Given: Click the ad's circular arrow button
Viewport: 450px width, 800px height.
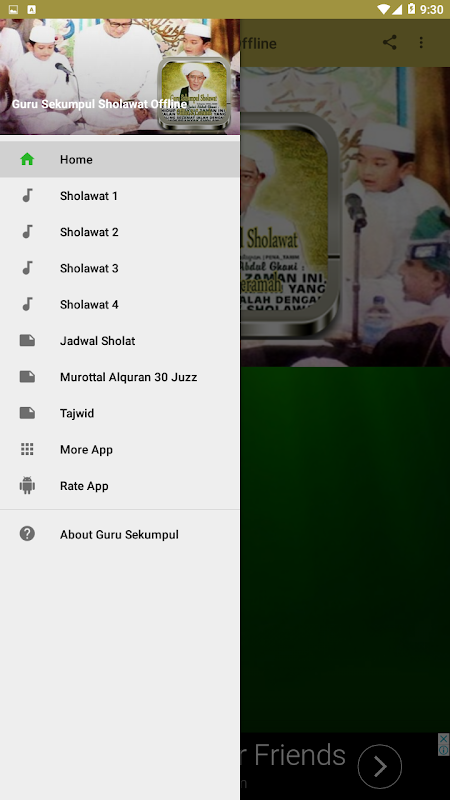Looking at the screenshot, I should (380, 766).
